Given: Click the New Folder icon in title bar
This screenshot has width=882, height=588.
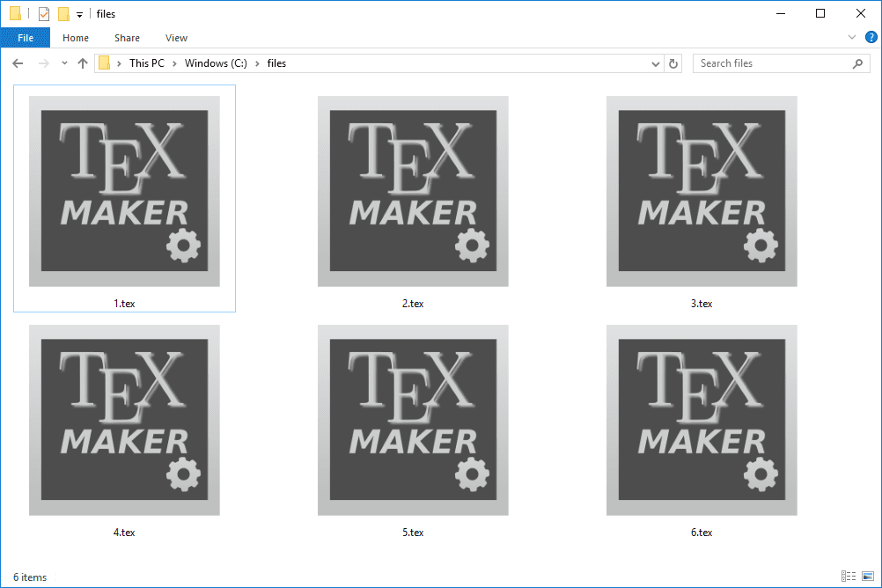Looking at the screenshot, I should [x=63, y=14].
